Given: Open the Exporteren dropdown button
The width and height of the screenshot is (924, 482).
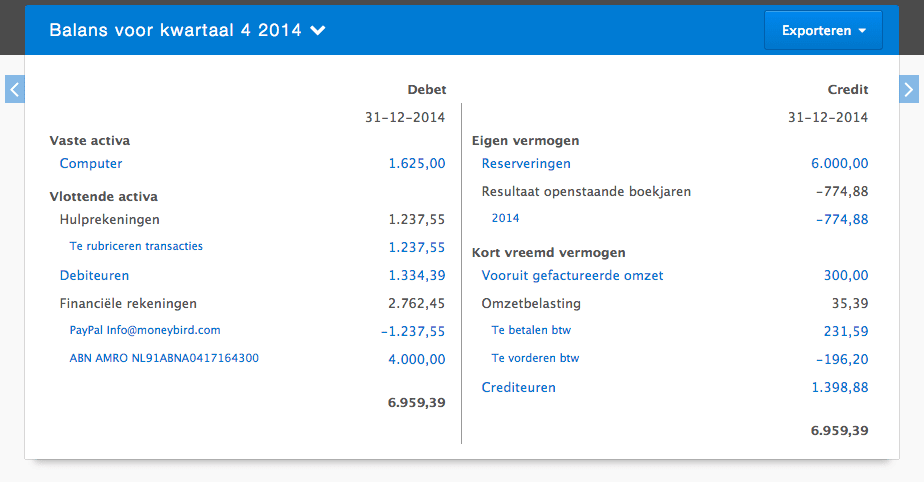Looking at the screenshot, I should (823, 30).
